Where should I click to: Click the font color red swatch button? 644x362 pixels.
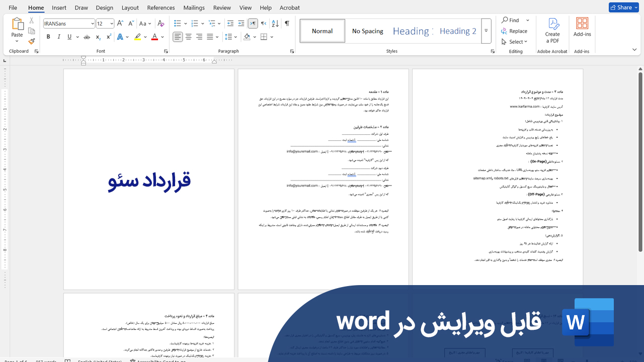(154, 37)
